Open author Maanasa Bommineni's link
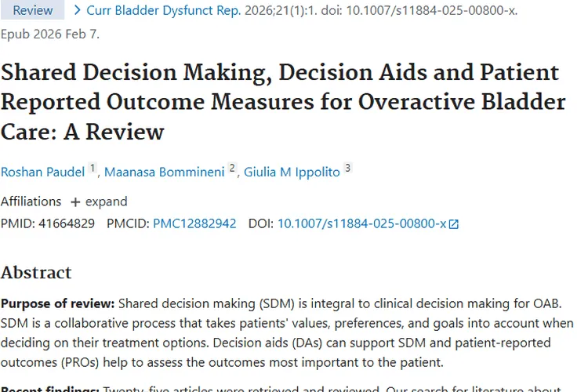The image size is (588, 392). [164, 172]
